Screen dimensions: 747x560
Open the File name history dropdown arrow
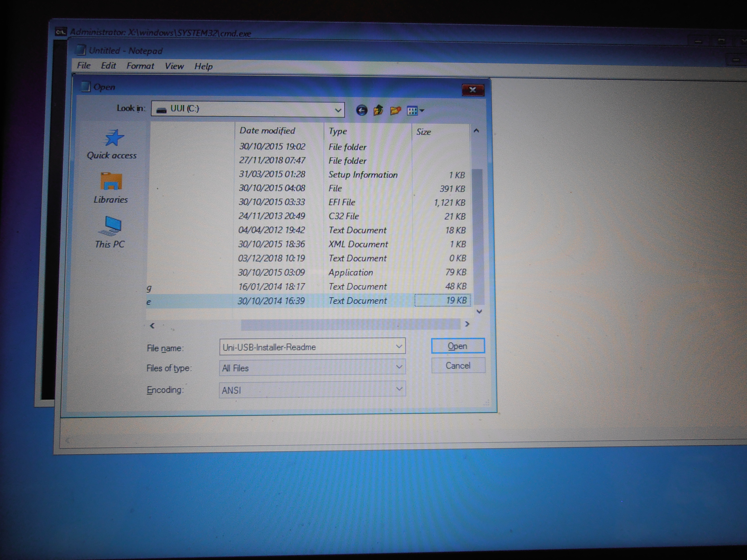click(399, 346)
